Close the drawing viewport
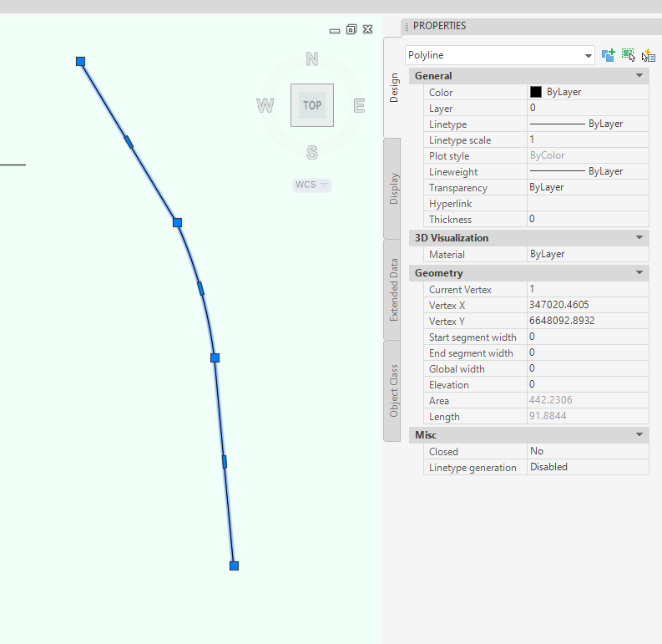The height and width of the screenshot is (644, 662). point(367,29)
